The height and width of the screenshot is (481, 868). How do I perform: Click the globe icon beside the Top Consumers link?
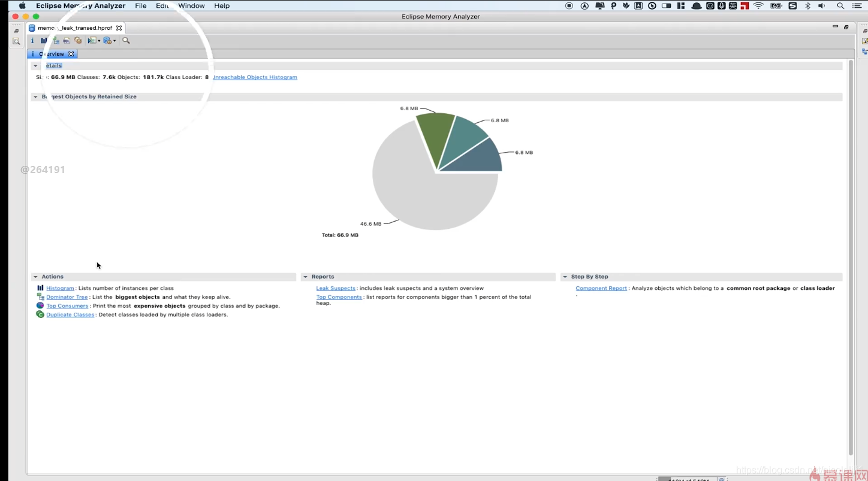point(40,305)
